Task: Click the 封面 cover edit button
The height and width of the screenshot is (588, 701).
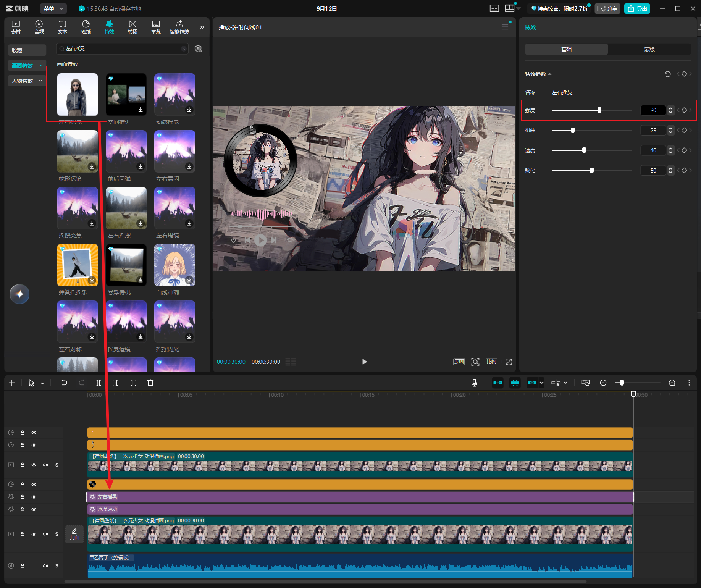Action: click(74, 534)
